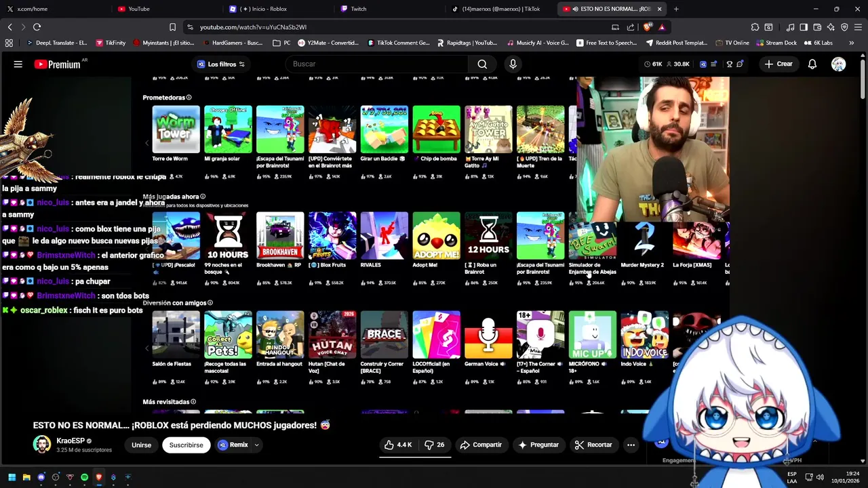
Task: Like the video with thumbs up
Action: [398, 445]
